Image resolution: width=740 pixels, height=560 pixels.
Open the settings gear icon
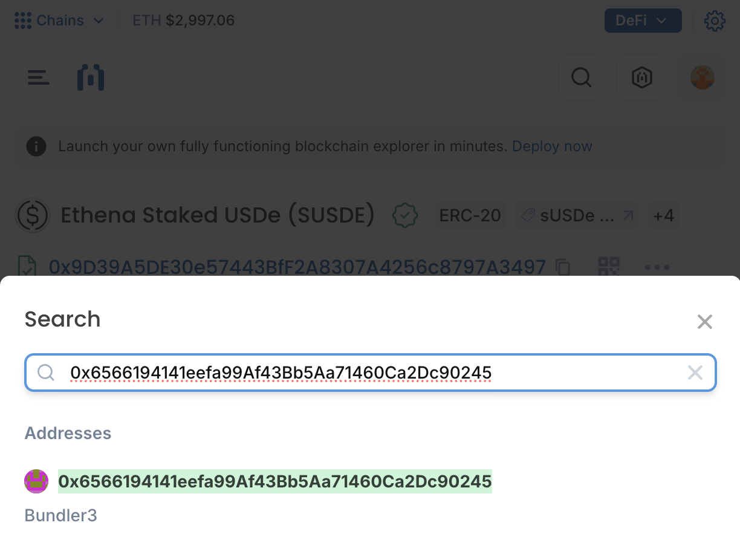(x=715, y=21)
